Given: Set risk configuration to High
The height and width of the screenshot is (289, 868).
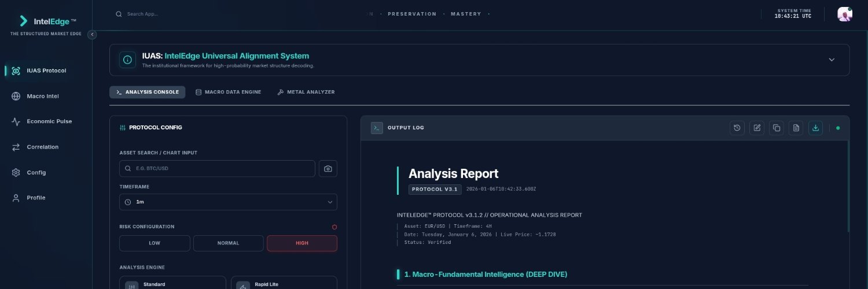Looking at the screenshot, I should click(x=301, y=243).
